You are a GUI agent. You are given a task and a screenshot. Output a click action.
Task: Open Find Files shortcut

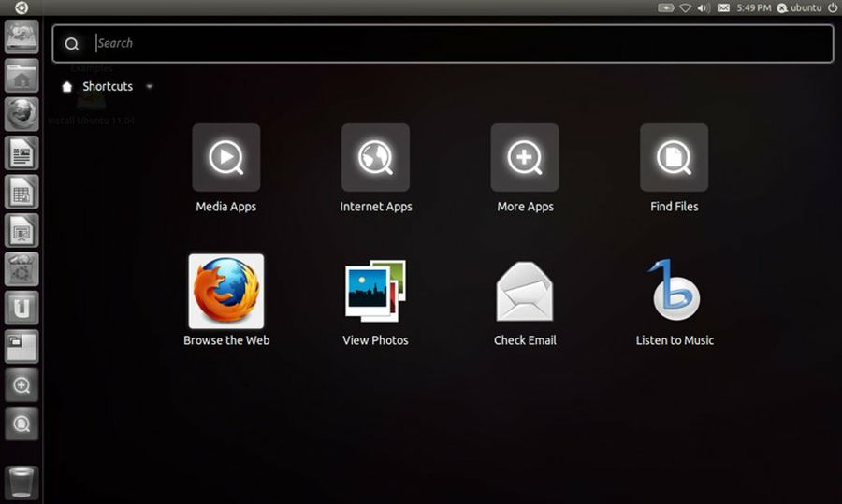[674, 158]
